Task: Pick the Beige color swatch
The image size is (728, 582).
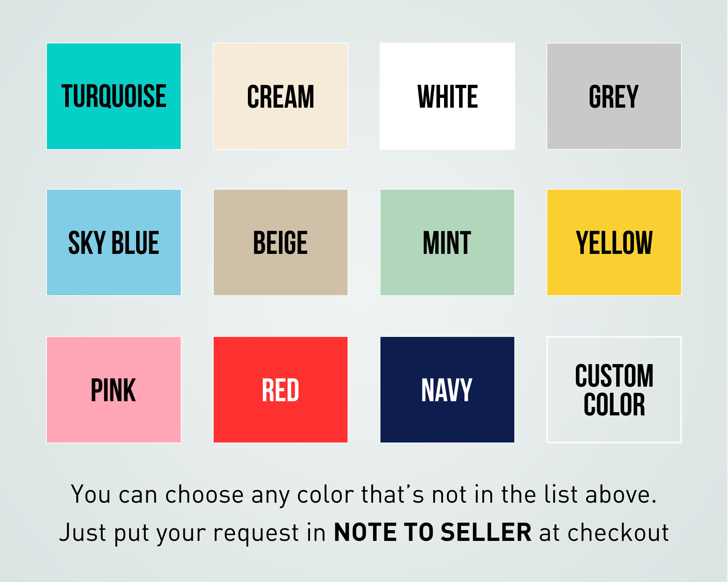Action: tap(281, 242)
